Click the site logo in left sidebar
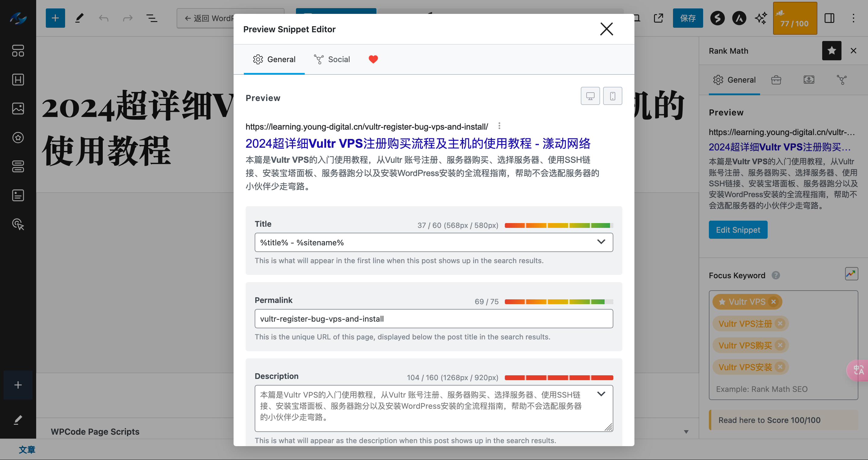Screen dimensions: 868x460 pos(18,18)
